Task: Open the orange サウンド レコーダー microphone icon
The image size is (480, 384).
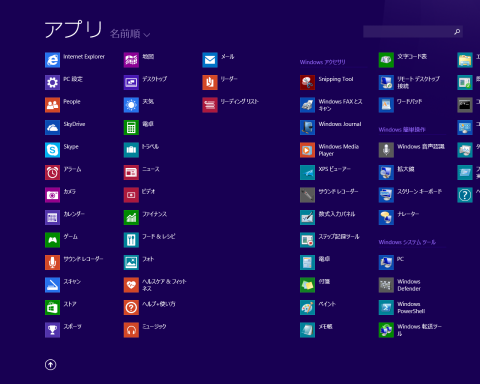Action: coord(52,262)
